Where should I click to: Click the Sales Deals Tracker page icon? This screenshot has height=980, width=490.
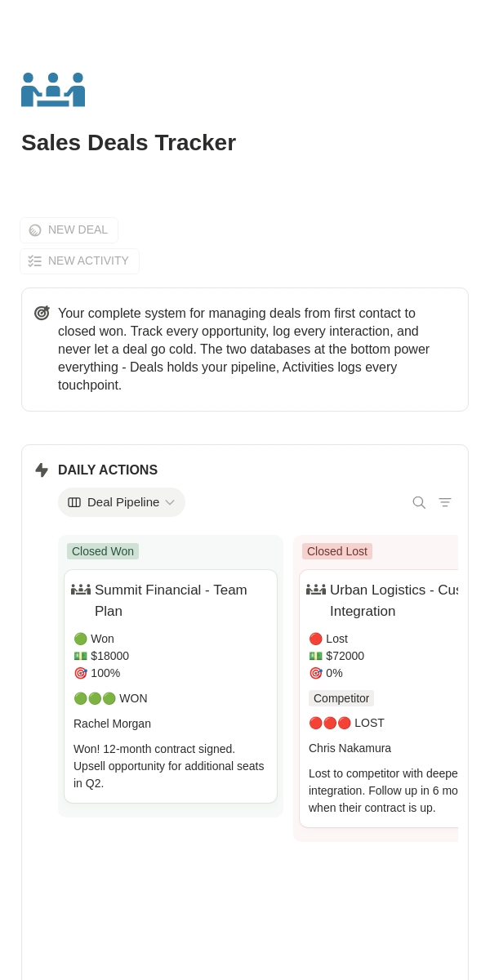point(53,90)
